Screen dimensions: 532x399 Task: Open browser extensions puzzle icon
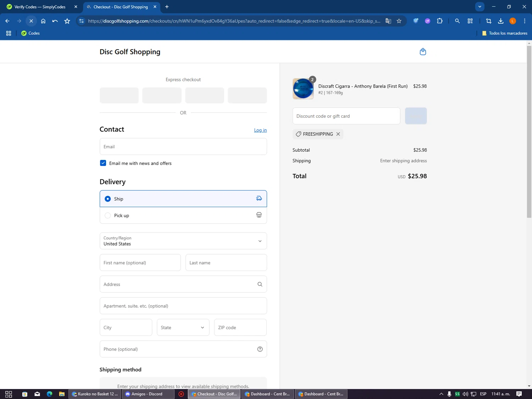[440, 21]
